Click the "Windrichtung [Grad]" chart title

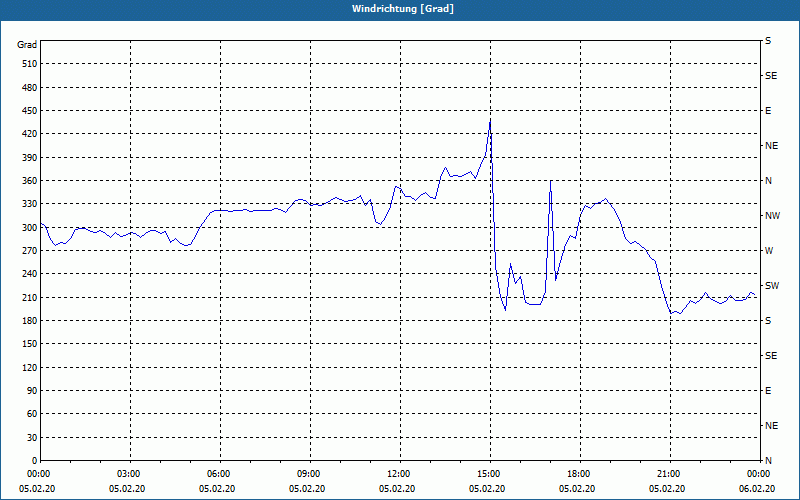[403, 9]
